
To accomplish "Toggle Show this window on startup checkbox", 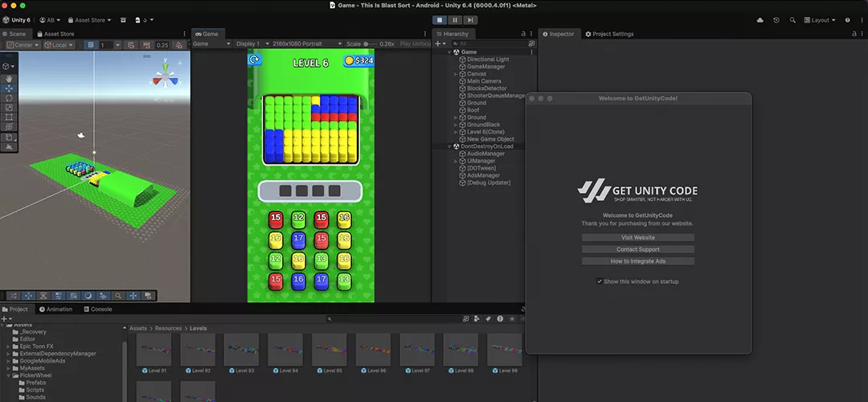I will point(600,281).
